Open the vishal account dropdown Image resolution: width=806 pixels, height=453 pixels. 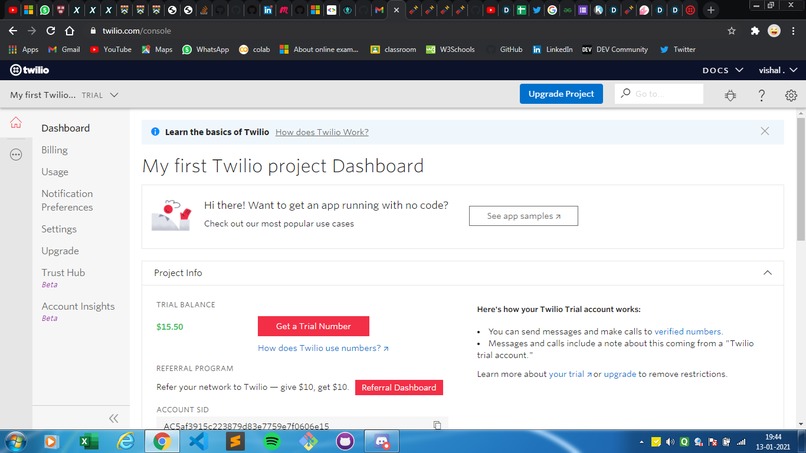tap(778, 70)
